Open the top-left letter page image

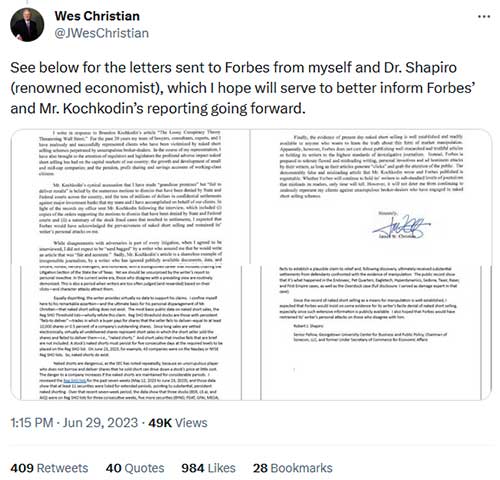click(x=130, y=197)
